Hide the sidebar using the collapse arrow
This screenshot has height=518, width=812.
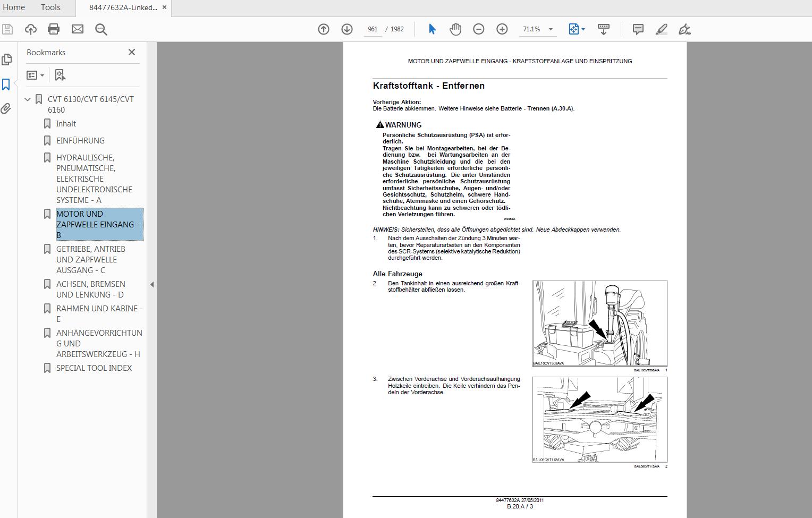pos(153,285)
